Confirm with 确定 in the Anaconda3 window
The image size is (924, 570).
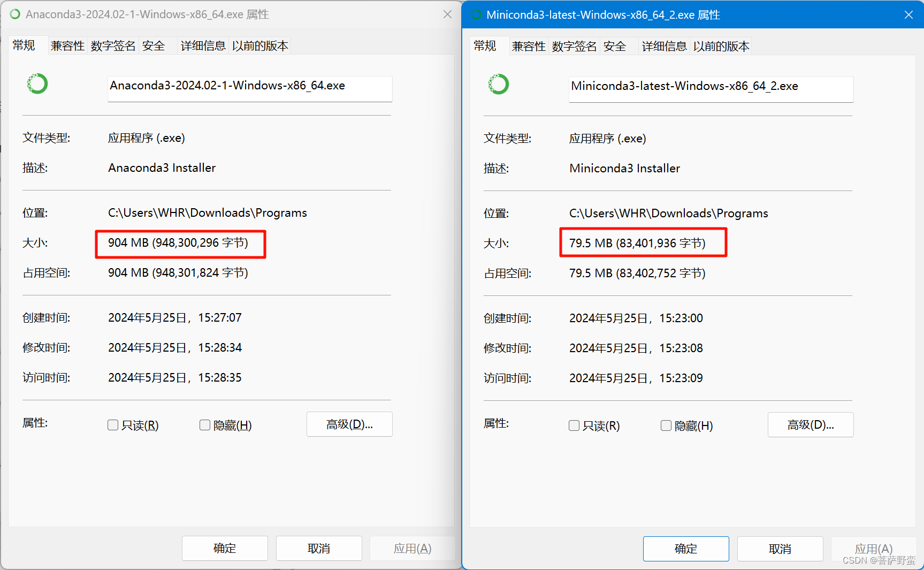(x=225, y=548)
